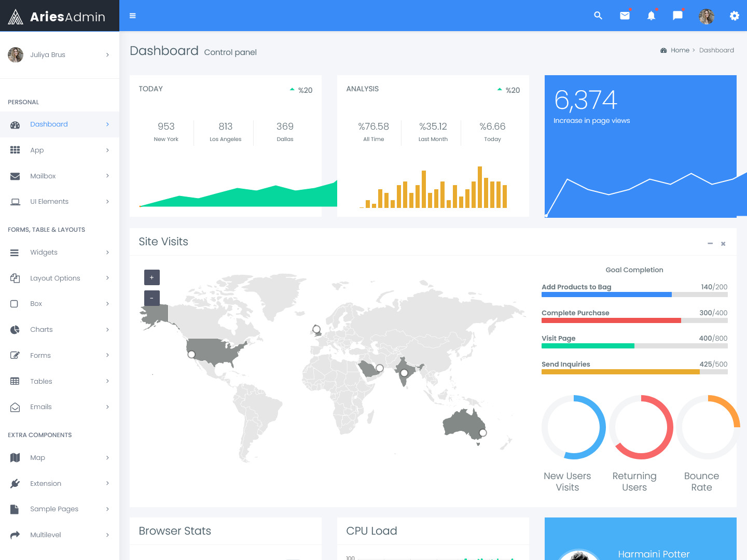Viewport: 747px width, 560px height.
Task: Expand the App menu chevron
Action: (107, 150)
